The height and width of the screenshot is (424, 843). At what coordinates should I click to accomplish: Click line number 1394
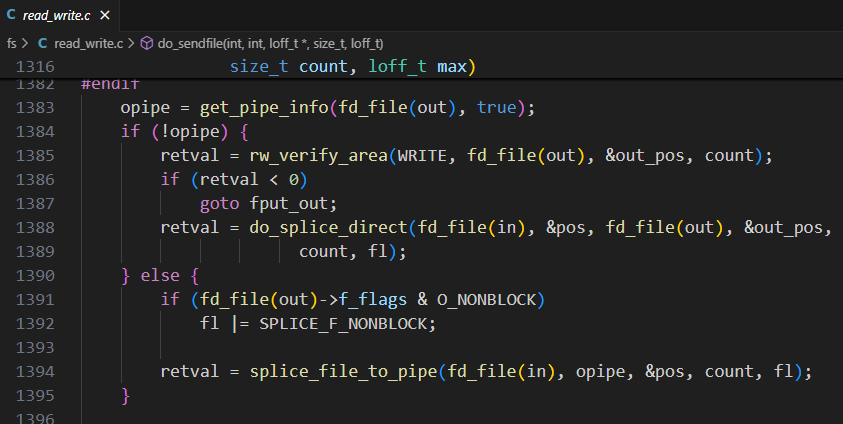(35, 371)
